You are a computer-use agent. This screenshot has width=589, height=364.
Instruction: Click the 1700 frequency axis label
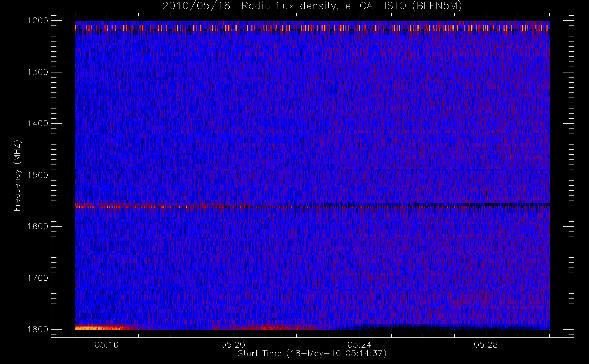38,278
